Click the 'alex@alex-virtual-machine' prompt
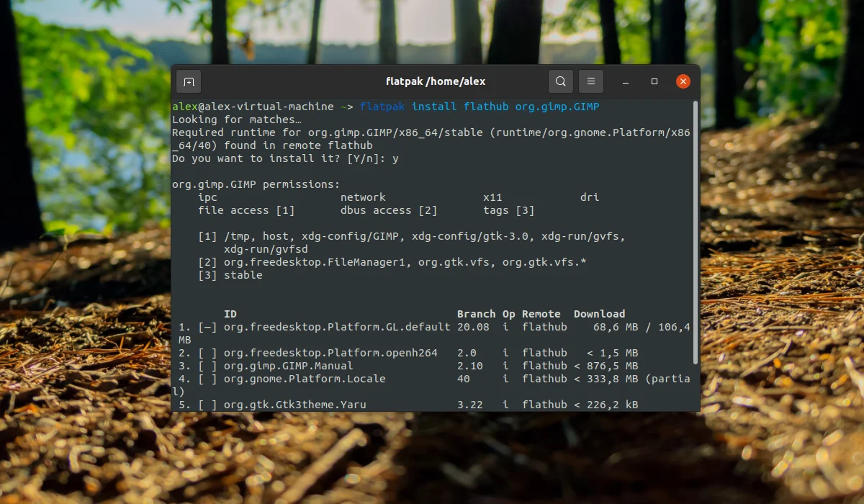The height and width of the screenshot is (504, 864). coord(253,107)
